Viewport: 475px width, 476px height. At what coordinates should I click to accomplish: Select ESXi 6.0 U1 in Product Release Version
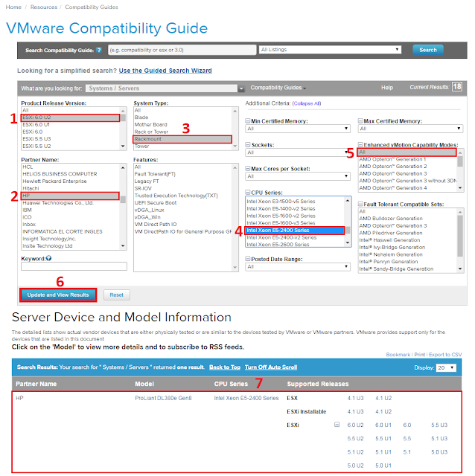(71, 125)
